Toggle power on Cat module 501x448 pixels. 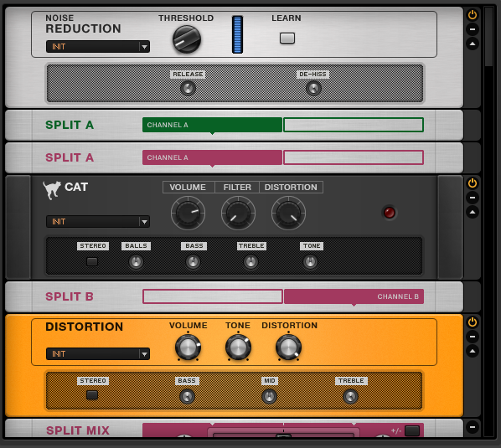point(473,183)
